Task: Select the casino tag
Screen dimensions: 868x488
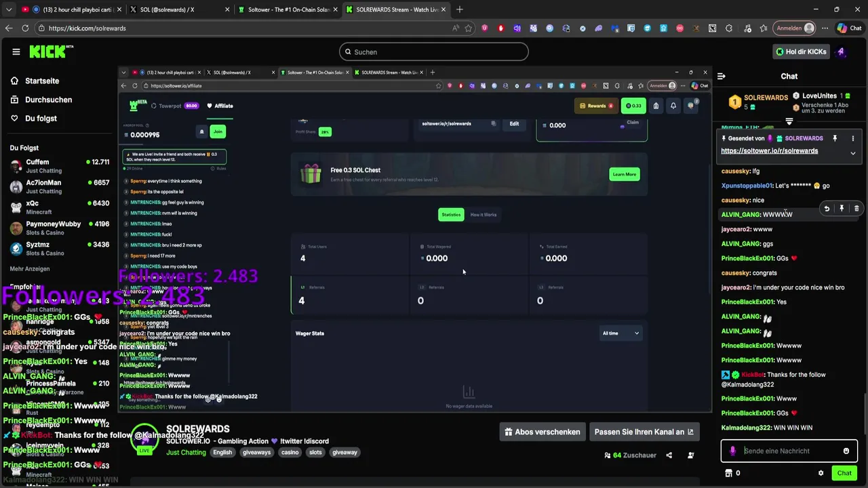Action: 290,452
